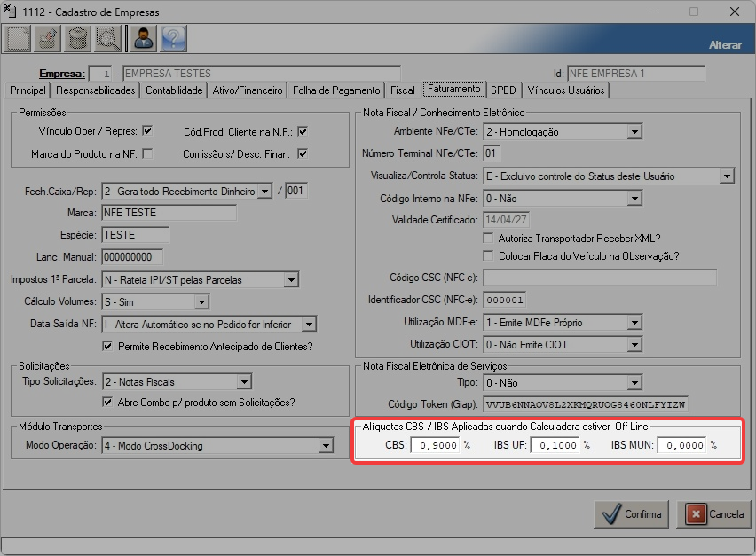This screenshot has height=556, width=756.
Task: Toggle Comissão s/ Desc. Finan checkbox
Action: [x=303, y=153]
